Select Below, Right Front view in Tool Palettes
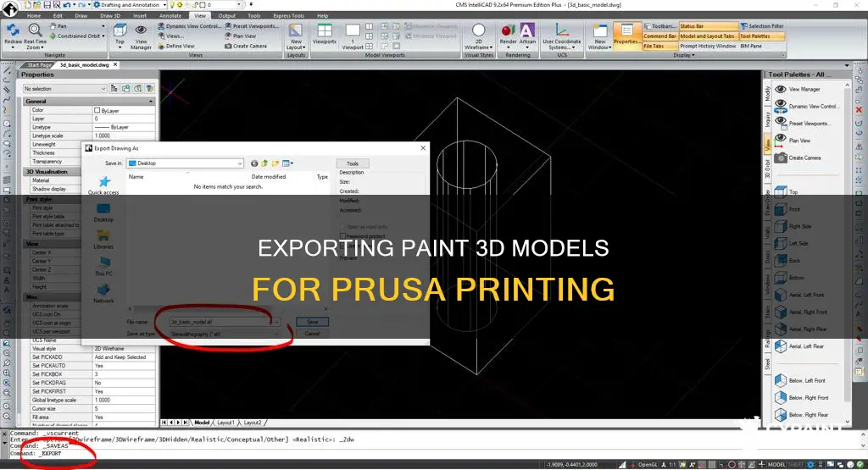This screenshot has width=868, height=470. (x=802, y=397)
